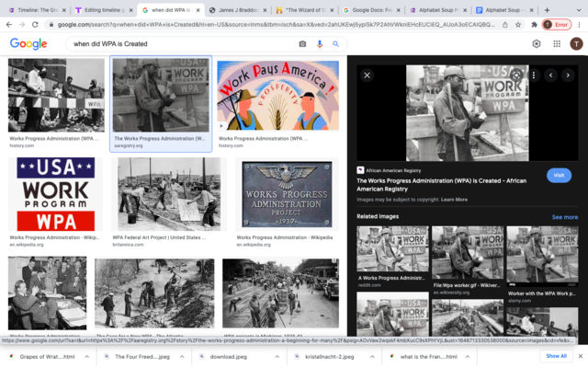The image size is (588, 368).
Task: Search inside image with the lens icon
Action: coord(516,75)
